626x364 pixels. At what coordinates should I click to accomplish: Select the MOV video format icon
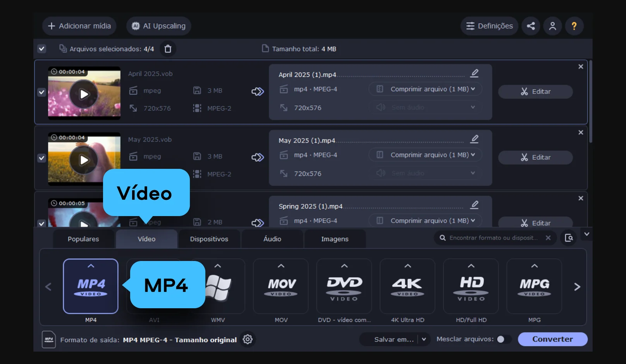point(281,287)
